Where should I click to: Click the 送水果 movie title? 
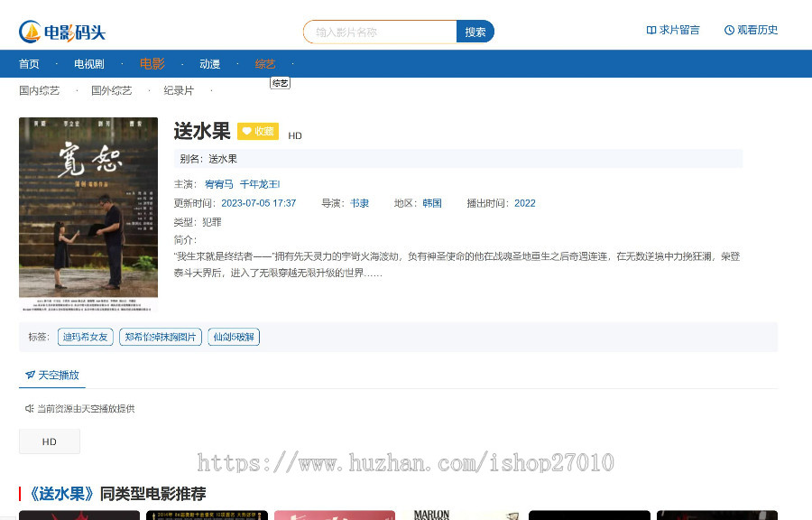tap(202, 131)
